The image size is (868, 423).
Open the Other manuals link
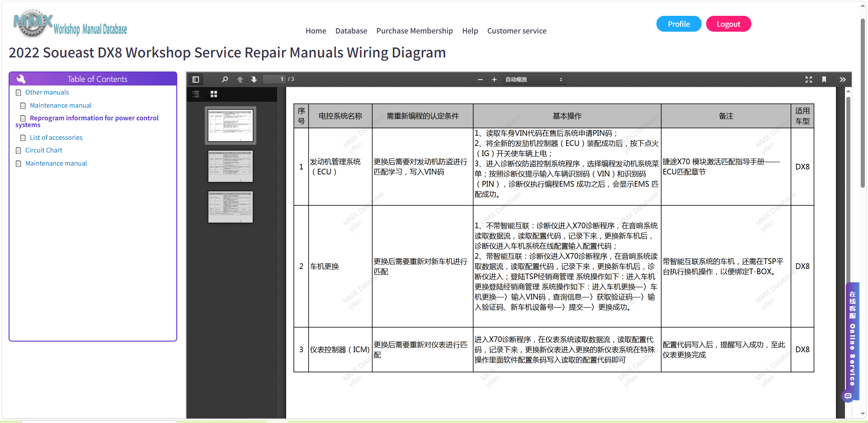47,92
